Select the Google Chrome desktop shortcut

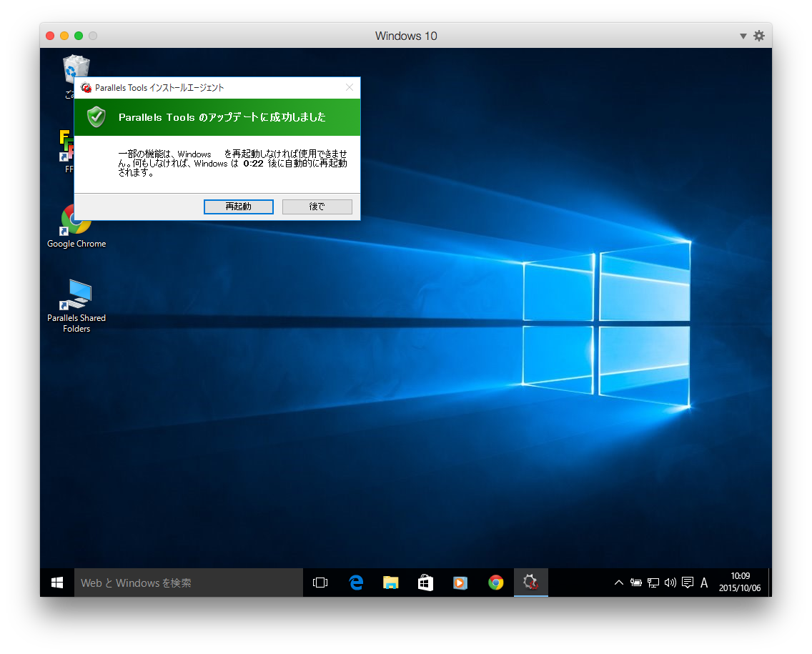tap(76, 227)
